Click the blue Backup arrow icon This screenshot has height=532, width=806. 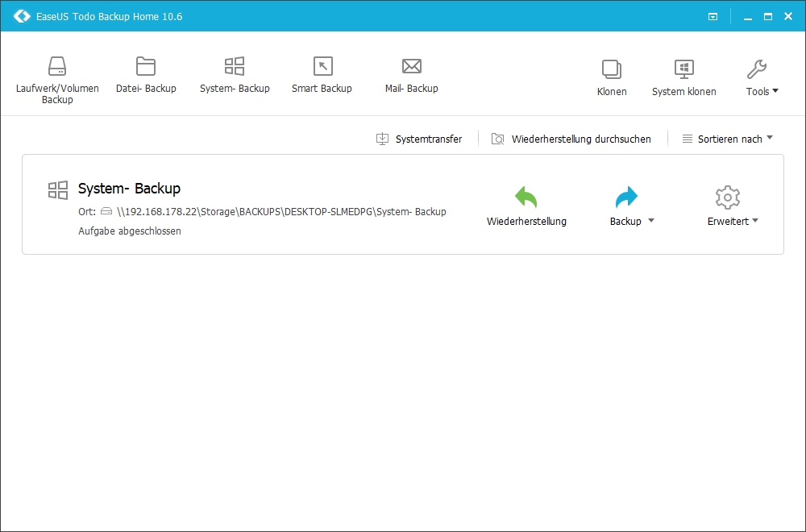(626, 197)
